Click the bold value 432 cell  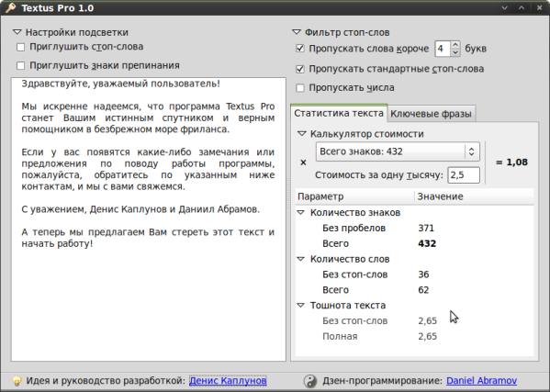(427, 243)
